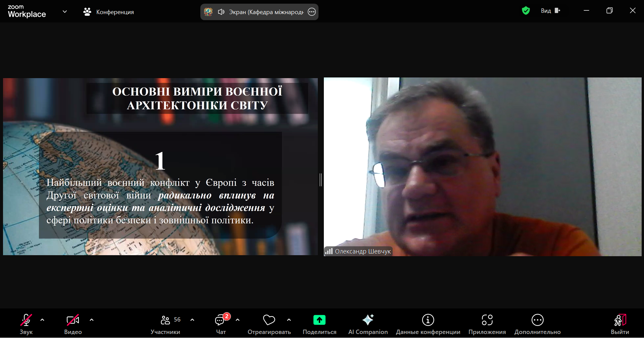Click Экран (Кафедра міжнародн share label
Viewport: 644px width, 338px height.
[x=266, y=12]
